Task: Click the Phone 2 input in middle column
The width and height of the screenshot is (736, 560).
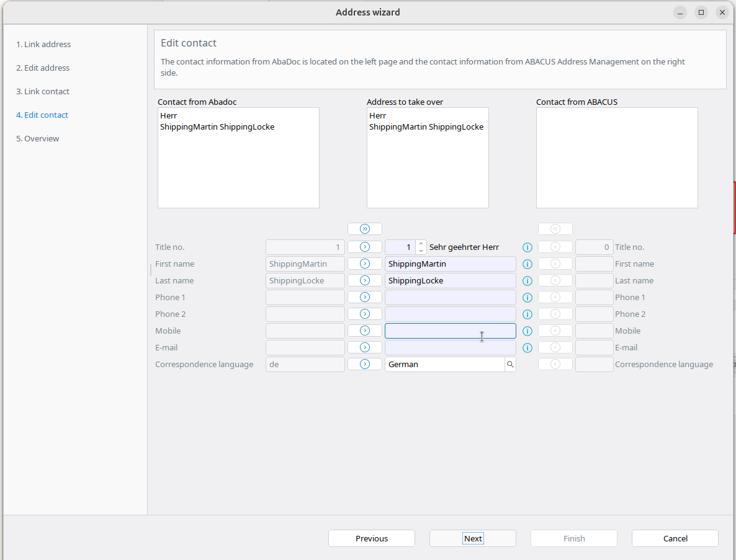Action: click(x=450, y=314)
